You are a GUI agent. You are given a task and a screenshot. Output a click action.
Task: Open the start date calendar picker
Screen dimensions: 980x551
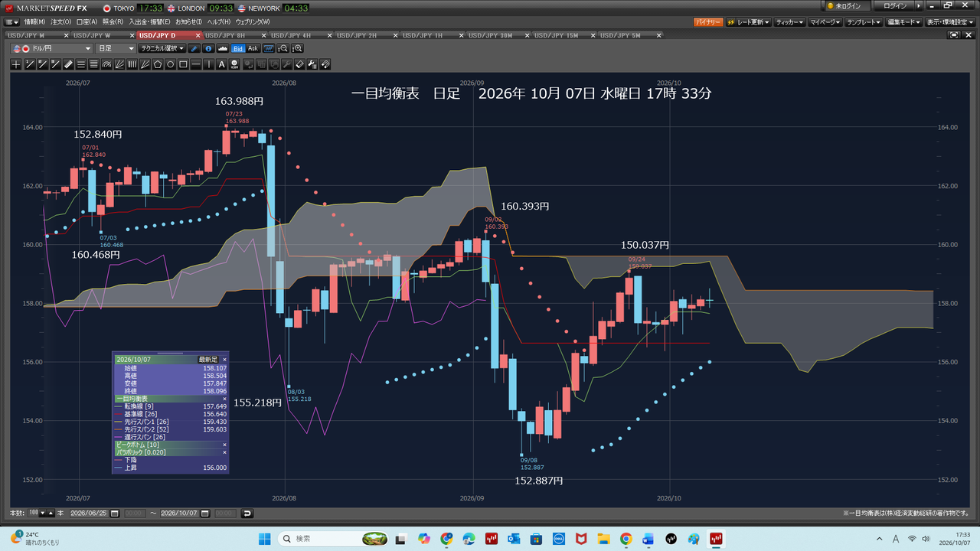coord(114,514)
